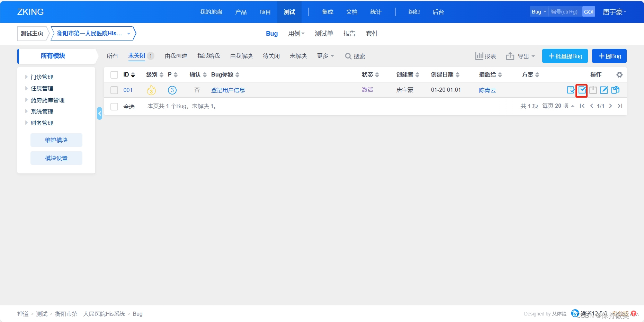Open bug title 登记用户信息
The width and height of the screenshot is (644, 322).
[x=228, y=90]
